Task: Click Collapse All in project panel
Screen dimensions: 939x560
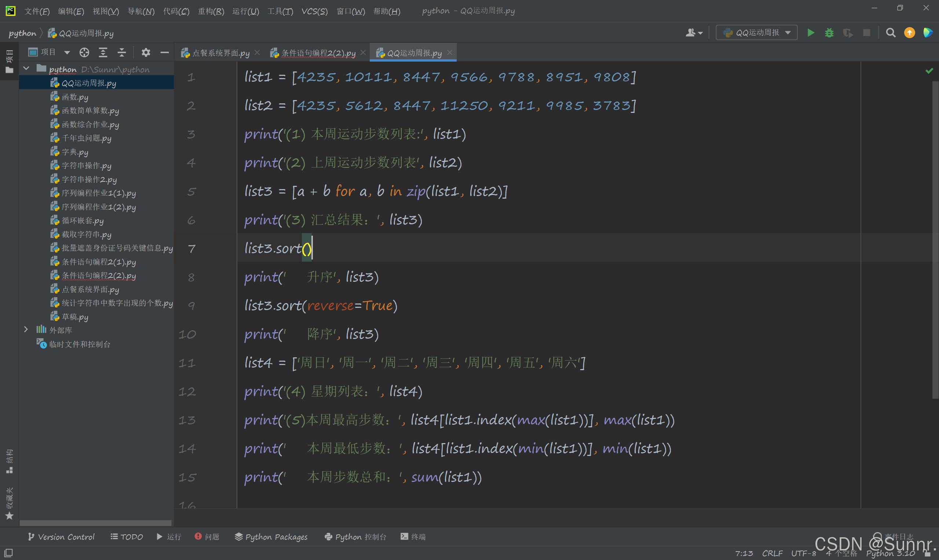Action: 121,52
